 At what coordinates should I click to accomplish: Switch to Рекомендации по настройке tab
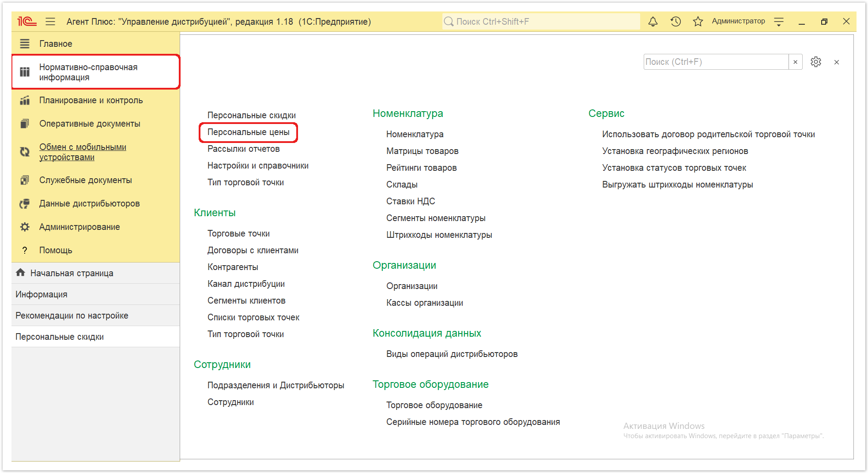(x=96, y=315)
